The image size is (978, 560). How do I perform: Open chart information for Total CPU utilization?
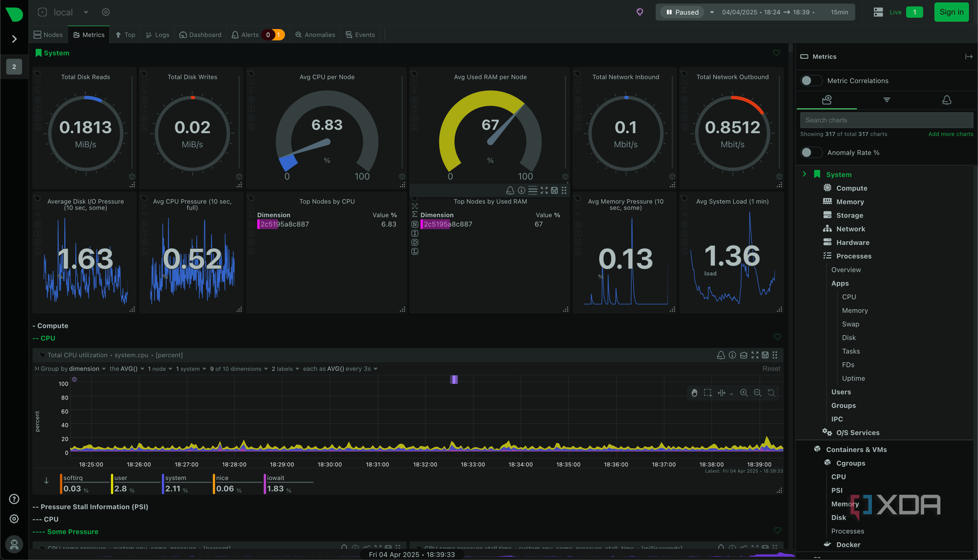click(732, 355)
